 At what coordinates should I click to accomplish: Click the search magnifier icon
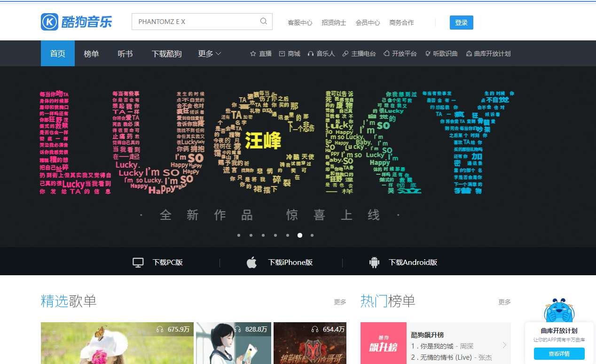264,21
